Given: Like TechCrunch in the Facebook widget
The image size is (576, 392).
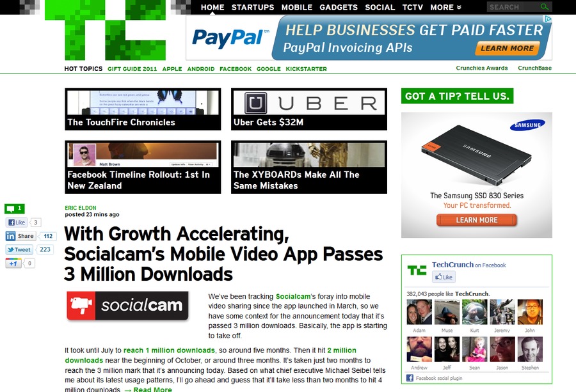Looking at the screenshot, I should coord(444,277).
